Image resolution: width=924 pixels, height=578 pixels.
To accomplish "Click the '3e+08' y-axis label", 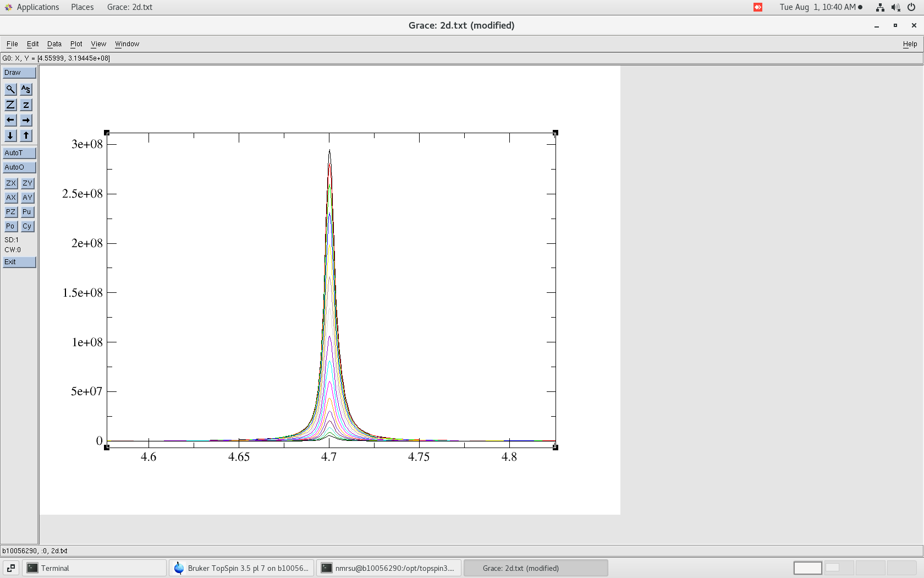I will pos(87,144).
